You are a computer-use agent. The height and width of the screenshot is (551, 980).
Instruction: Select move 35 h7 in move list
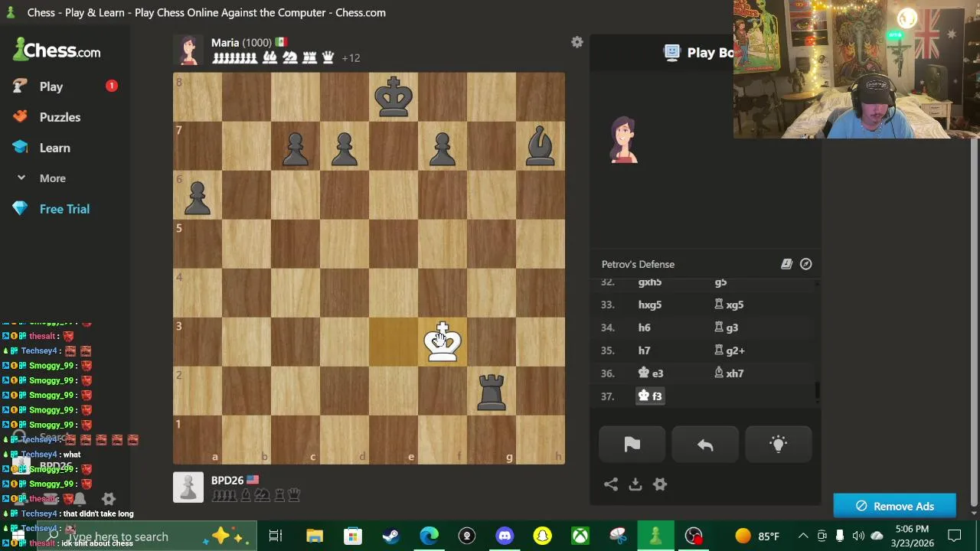[644, 350]
